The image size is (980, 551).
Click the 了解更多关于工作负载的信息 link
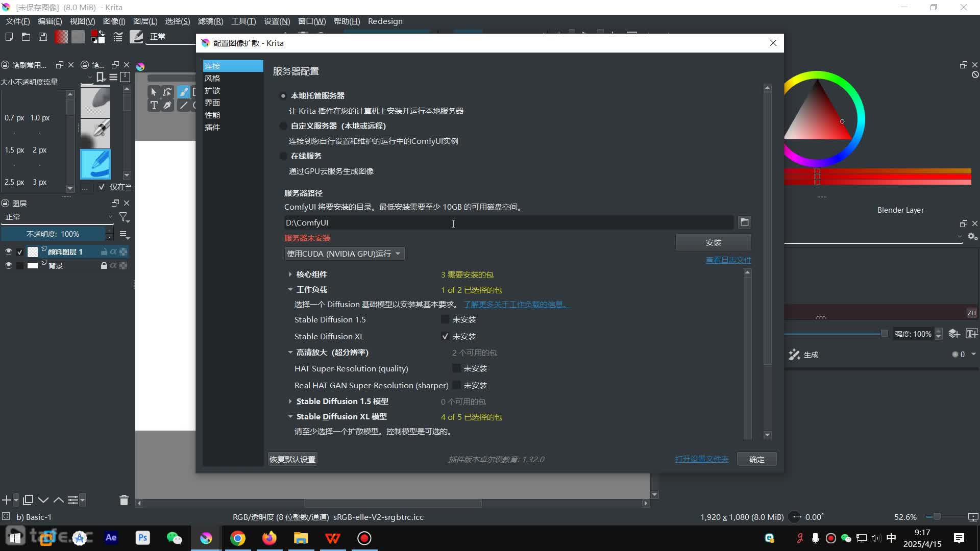tap(516, 304)
